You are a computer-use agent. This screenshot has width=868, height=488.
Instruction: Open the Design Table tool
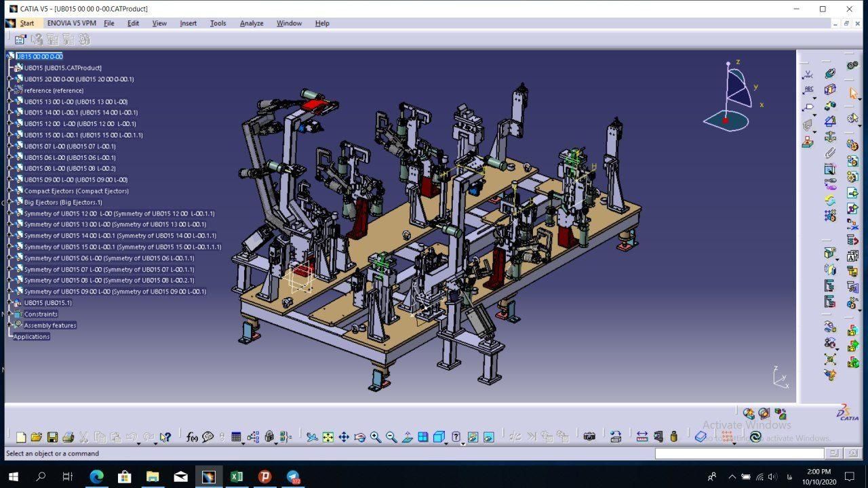236,437
